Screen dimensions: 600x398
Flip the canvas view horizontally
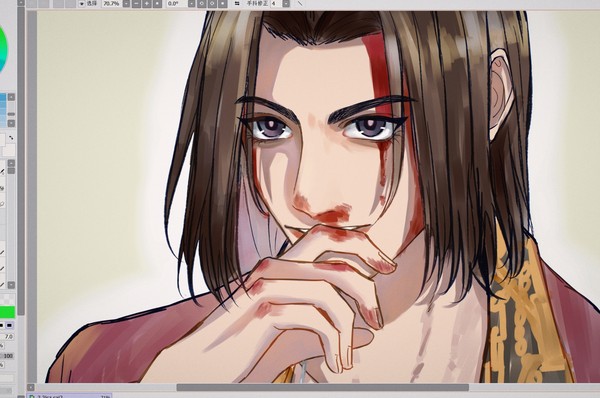[x=237, y=3]
